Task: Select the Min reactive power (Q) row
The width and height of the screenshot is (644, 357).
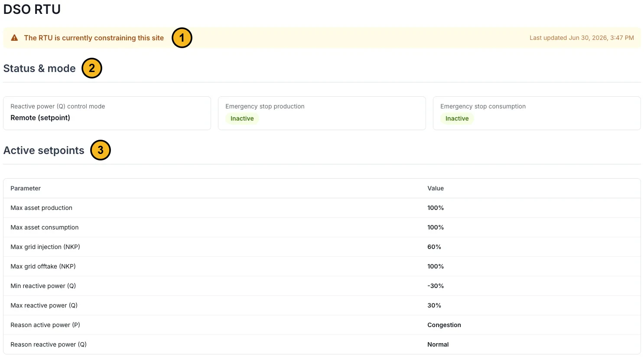Action: (x=322, y=286)
